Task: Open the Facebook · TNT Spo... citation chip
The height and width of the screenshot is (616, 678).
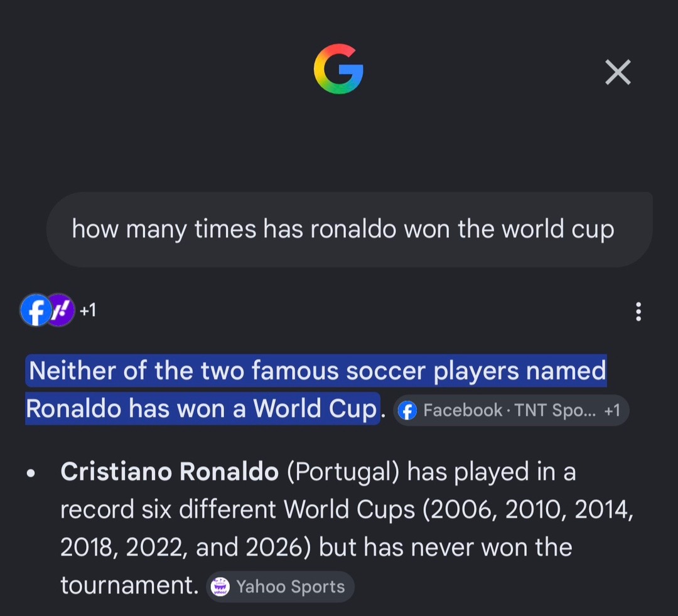Action: (x=511, y=410)
